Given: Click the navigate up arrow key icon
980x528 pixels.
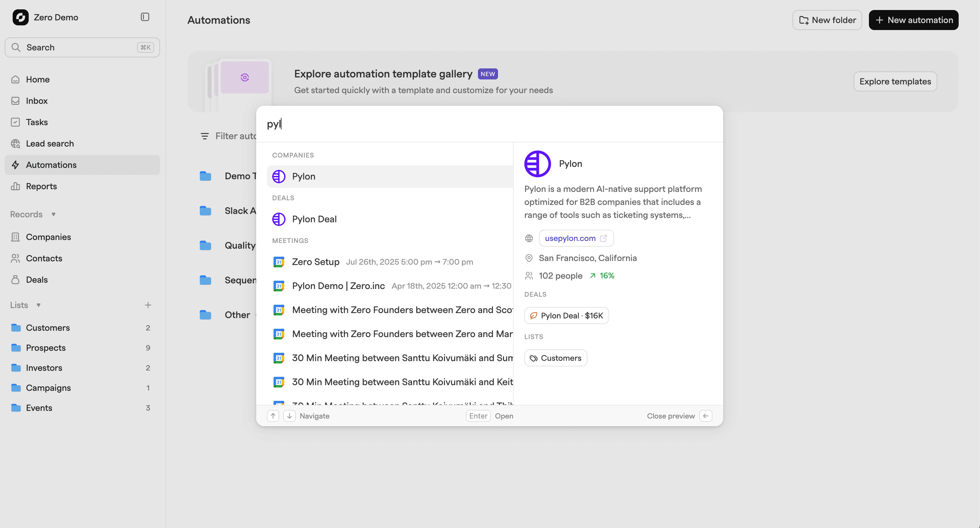Looking at the screenshot, I should point(273,416).
